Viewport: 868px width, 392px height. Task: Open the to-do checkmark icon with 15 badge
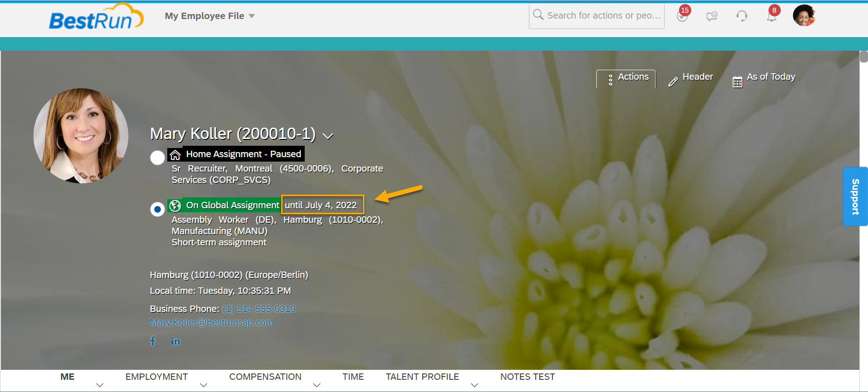coord(682,16)
